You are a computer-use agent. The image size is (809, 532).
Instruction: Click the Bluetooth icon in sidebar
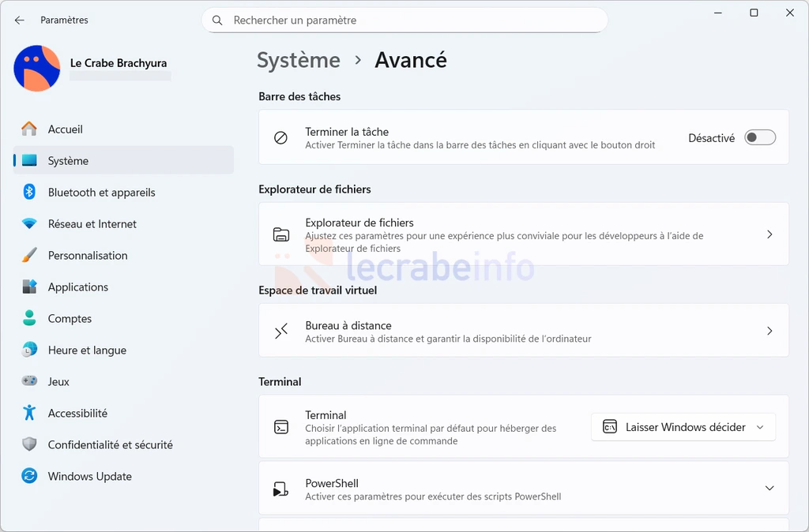tap(29, 192)
